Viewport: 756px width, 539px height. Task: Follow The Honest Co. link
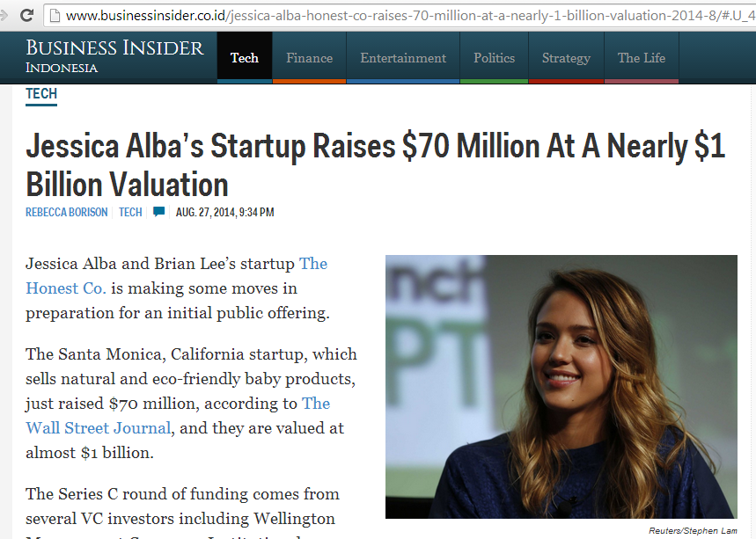[65, 288]
